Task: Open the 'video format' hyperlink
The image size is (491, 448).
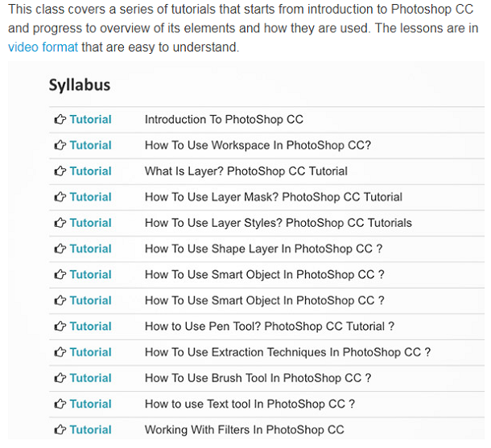Action: (x=43, y=47)
